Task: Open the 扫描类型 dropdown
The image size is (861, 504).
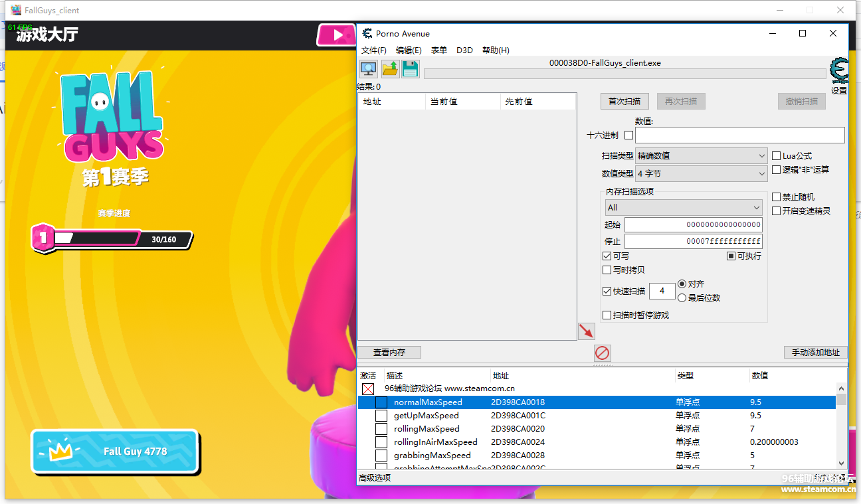Action: tap(701, 155)
